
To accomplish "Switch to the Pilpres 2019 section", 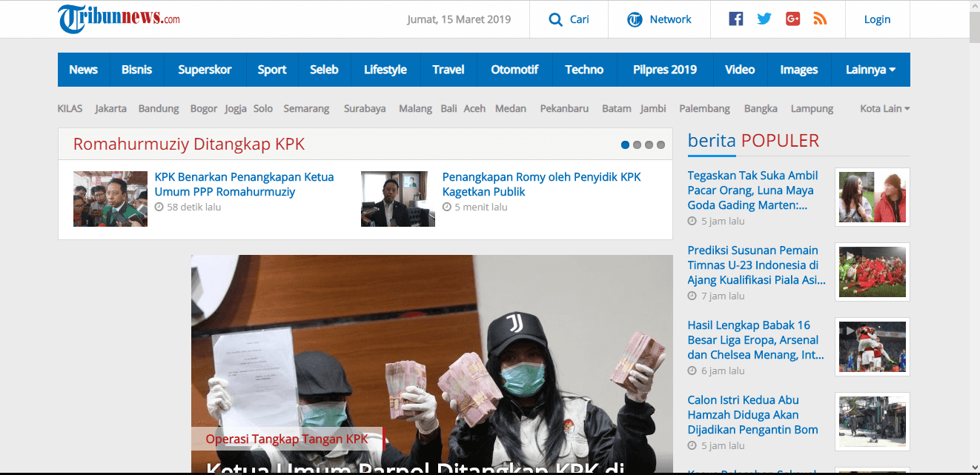I will point(664,69).
